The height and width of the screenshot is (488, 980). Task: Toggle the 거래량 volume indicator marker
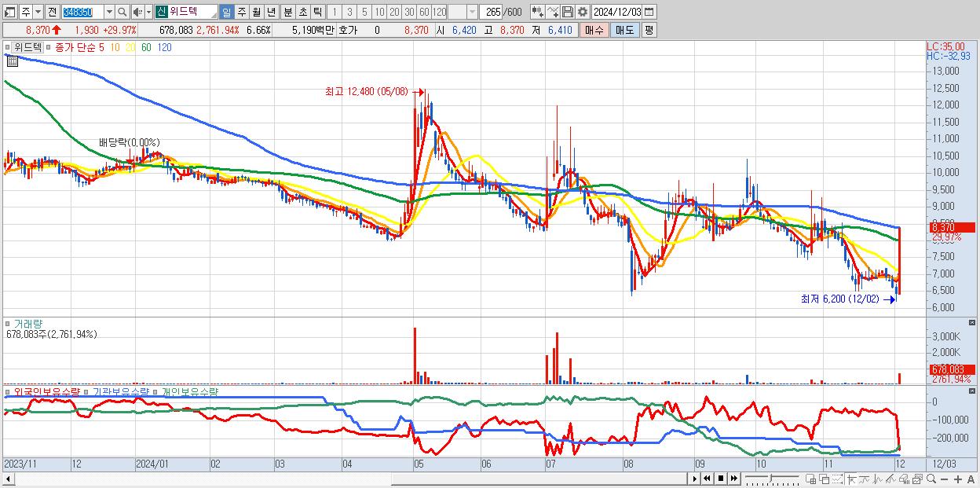coord(8,324)
